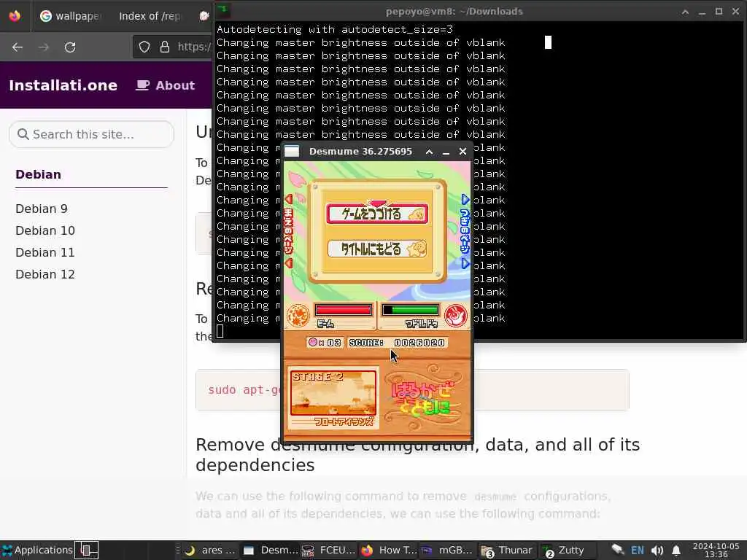This screenshot has height=560, width=747.
Task: Click the Firefox forward arrow
Action: 43,47
